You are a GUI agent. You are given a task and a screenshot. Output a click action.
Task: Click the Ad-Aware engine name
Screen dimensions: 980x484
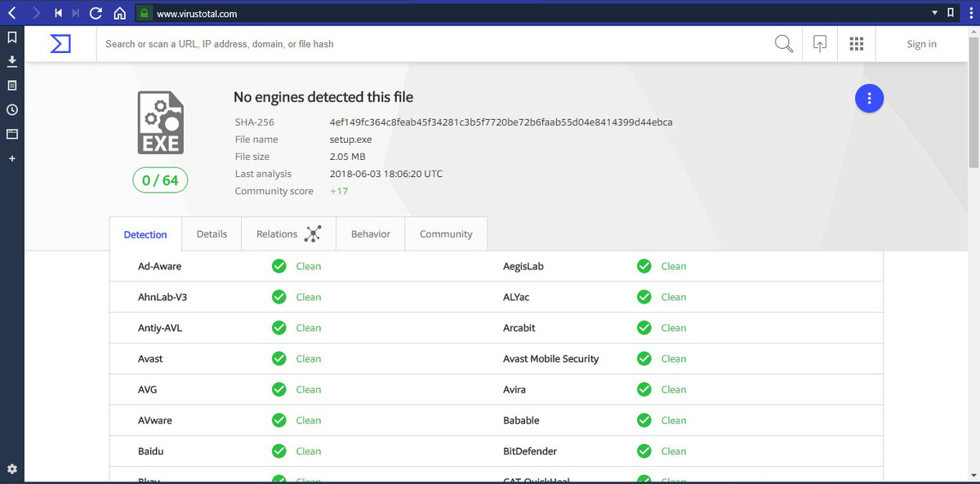(159, 266)
